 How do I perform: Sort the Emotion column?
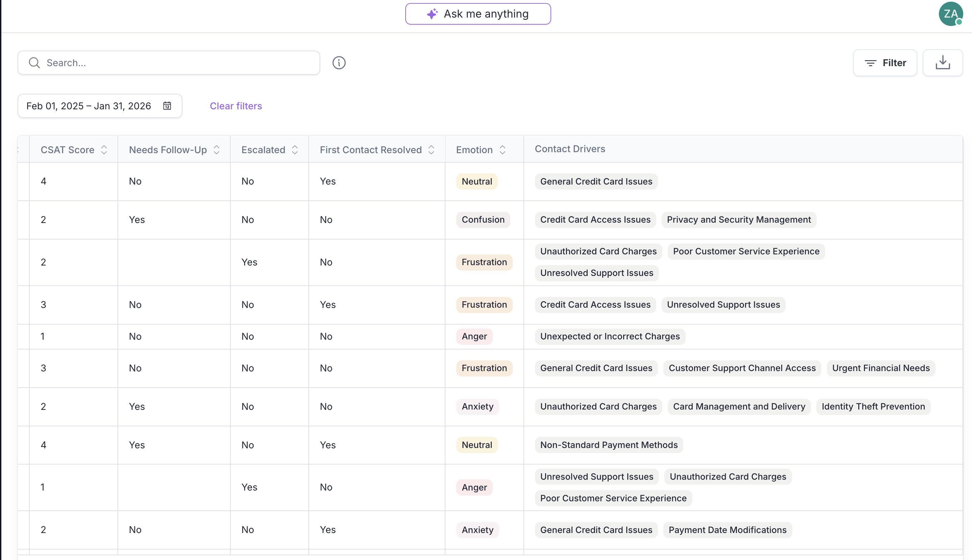tap(503, 150)
